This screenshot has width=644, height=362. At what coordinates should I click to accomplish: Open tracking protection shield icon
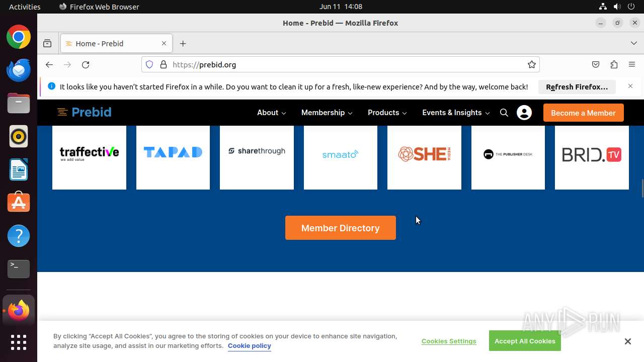click(149, 64)
